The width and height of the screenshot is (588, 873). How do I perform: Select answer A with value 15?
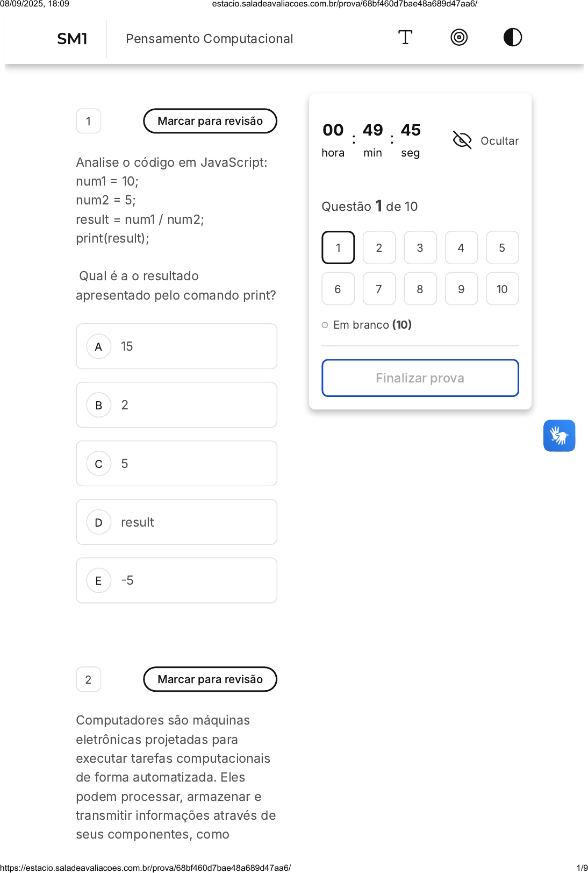pos(176,346)
